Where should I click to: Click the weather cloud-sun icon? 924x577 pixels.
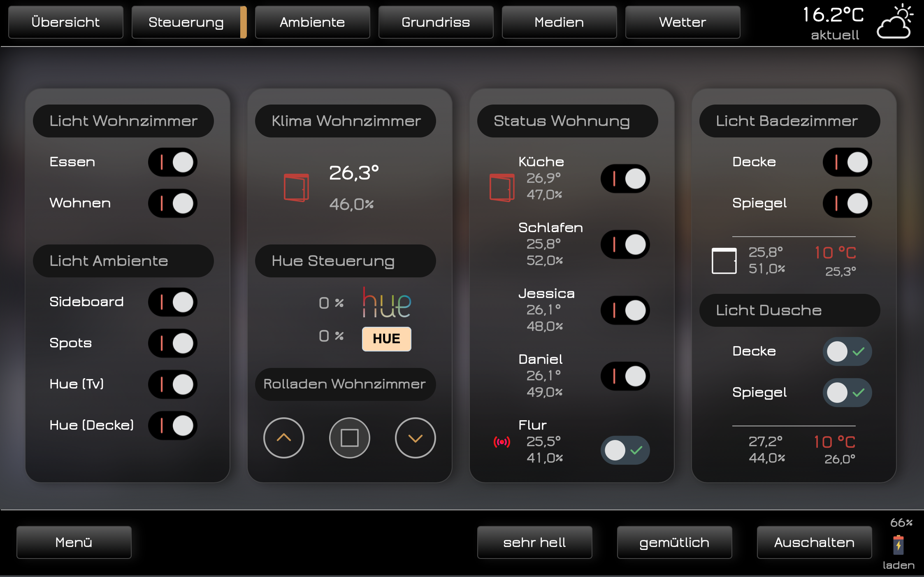point(895,21)
